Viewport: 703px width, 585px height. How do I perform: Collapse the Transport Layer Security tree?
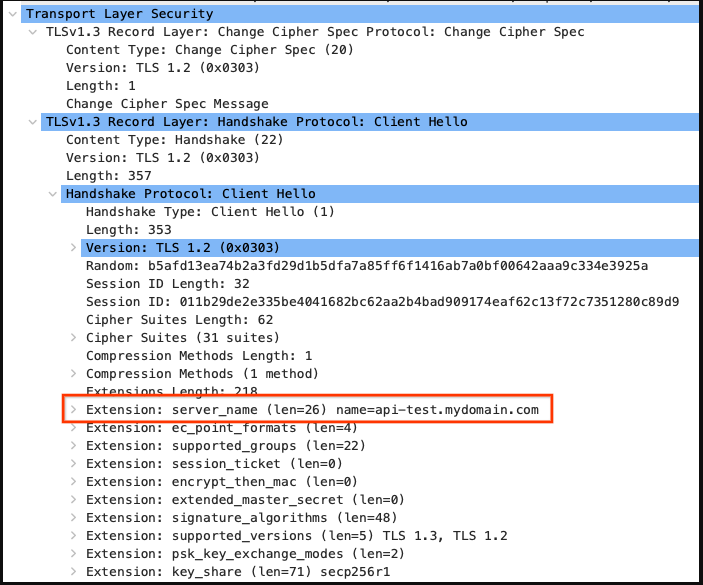tap(13, 14)
